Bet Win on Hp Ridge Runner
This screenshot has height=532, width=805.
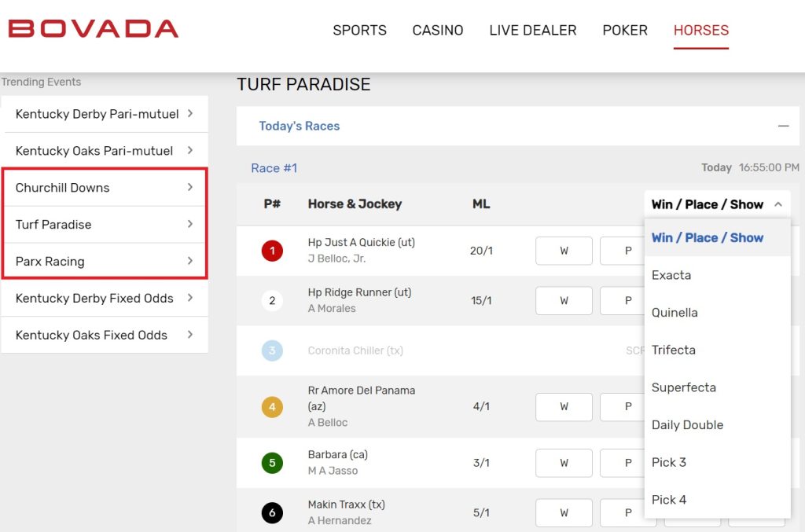[564, 301]
